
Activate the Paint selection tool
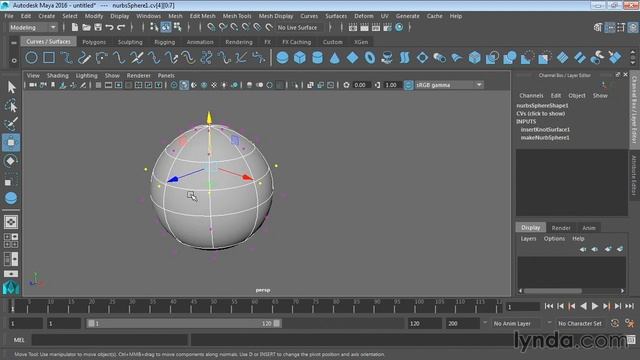[x=11, y=124]
